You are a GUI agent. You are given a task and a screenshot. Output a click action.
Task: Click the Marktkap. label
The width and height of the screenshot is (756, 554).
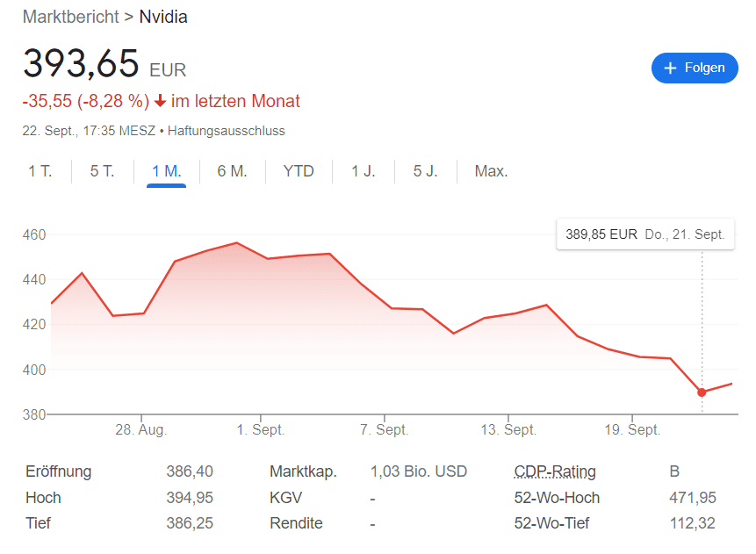tap(303, 471)
